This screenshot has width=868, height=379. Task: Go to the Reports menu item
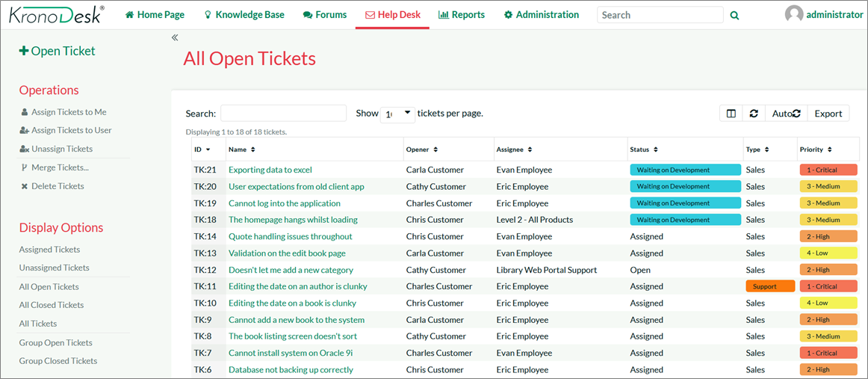coord(461,15)
